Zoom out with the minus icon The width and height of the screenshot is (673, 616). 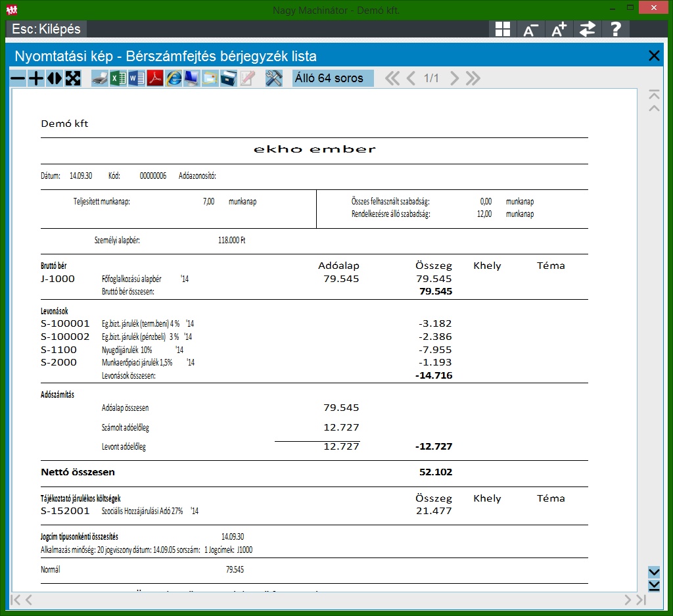(18, 79)
